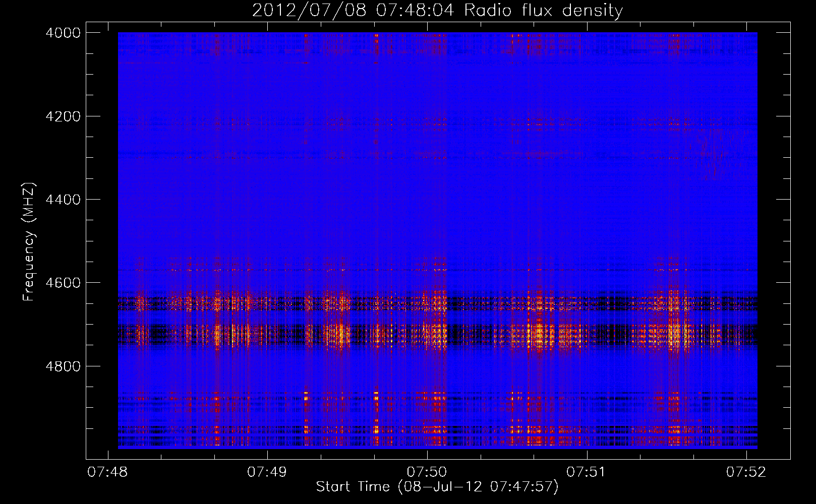Click the 'Start Time (08-Jul-12 07:47:57)' label
The image size is (816, 504).
(437, 487)
